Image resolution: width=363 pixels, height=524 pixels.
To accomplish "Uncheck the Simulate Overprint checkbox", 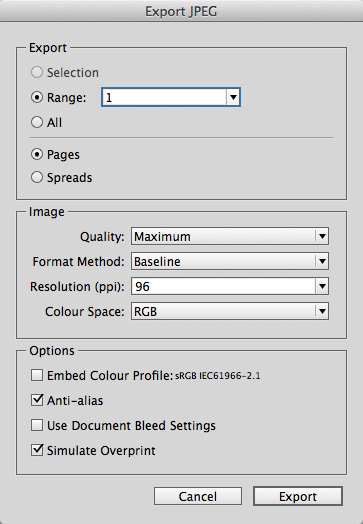I will tap(37, 450).
